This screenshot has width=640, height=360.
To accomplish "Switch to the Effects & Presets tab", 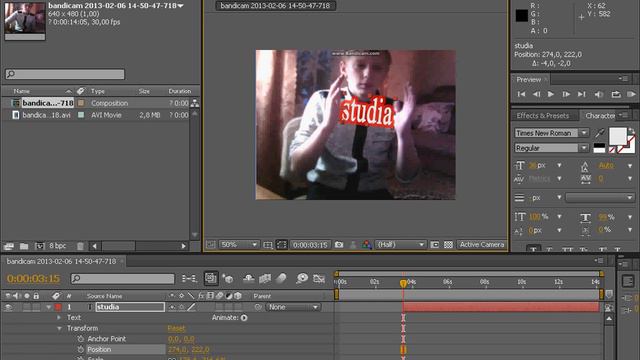I will (x=542, y=116).
